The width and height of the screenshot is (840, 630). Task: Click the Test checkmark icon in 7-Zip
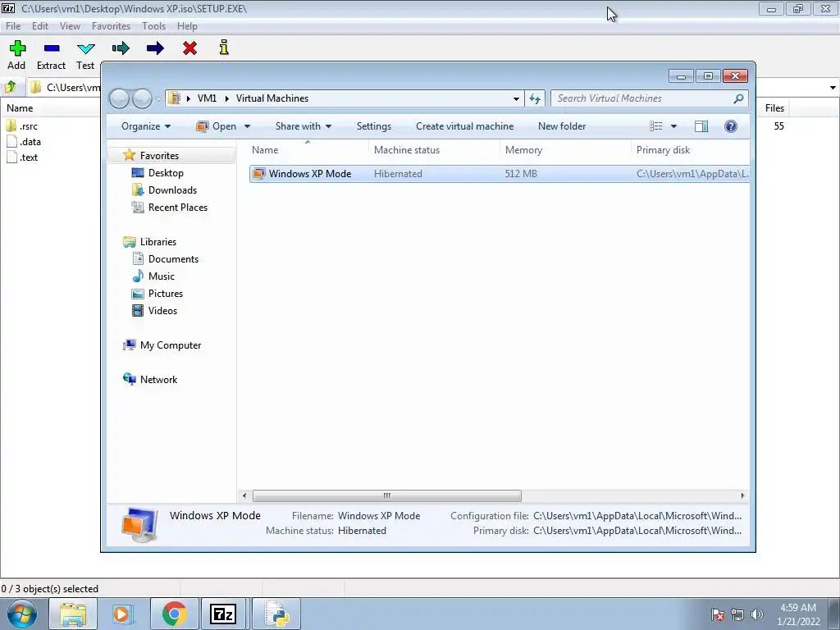coord(85,48)
